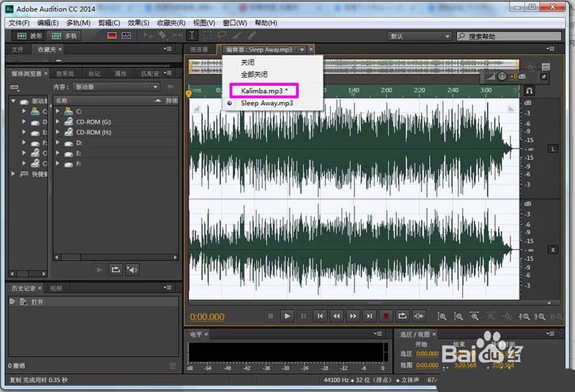The image size is (575, 392).
Task: Show spectral frequency display icon
Action: (112, 36)
